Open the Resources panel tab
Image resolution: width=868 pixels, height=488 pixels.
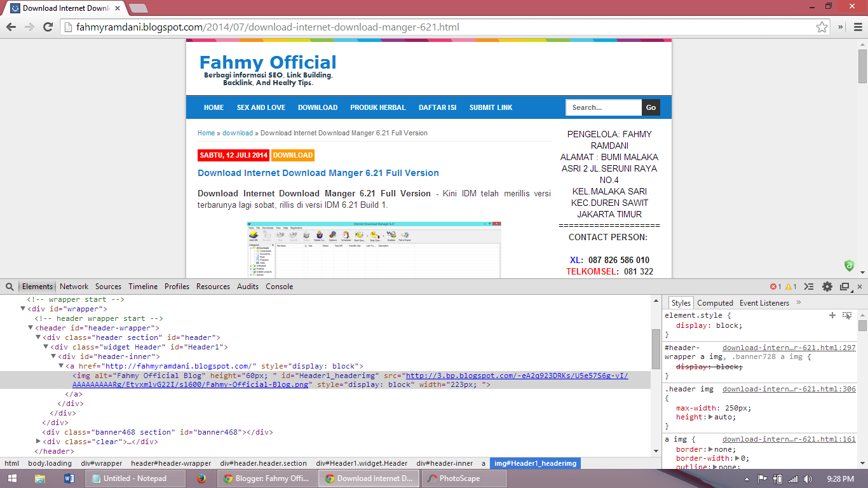point(213,287)
